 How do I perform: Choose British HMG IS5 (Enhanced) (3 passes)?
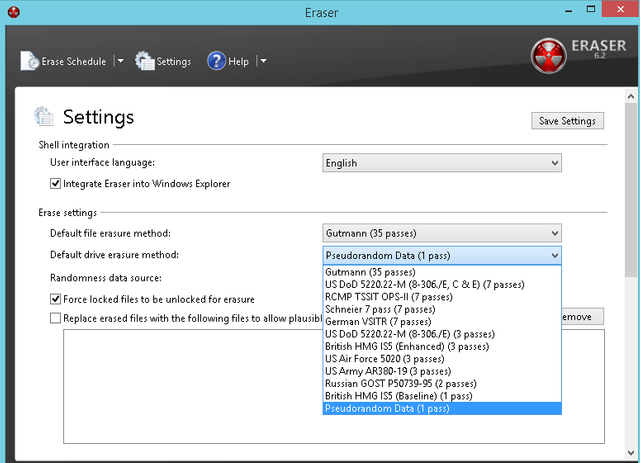[442, 346]
